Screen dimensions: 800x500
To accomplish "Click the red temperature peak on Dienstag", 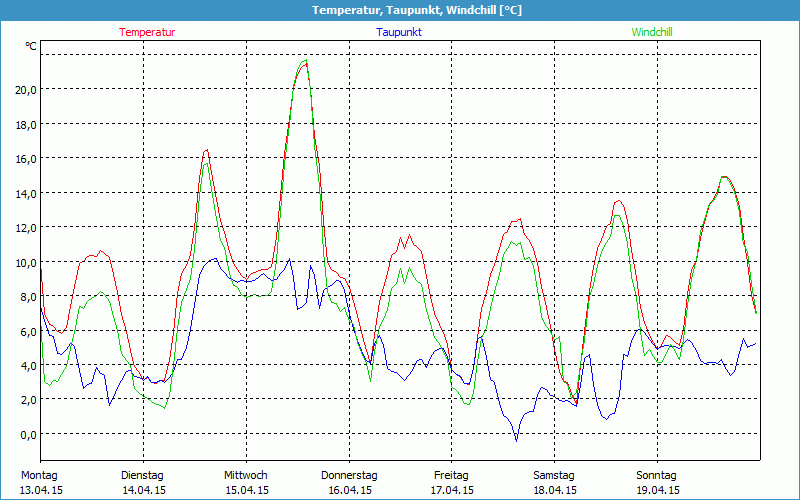I will point(206,150).
